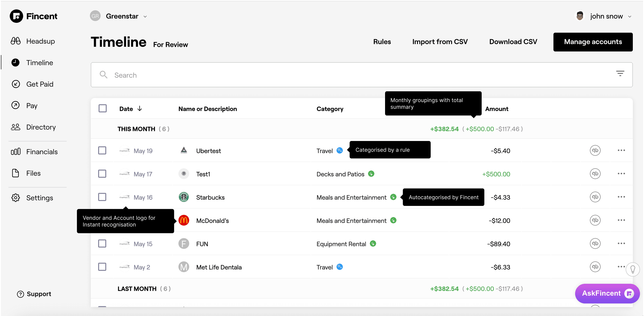Open Timeline in sidebar

(x=32, y=62)
